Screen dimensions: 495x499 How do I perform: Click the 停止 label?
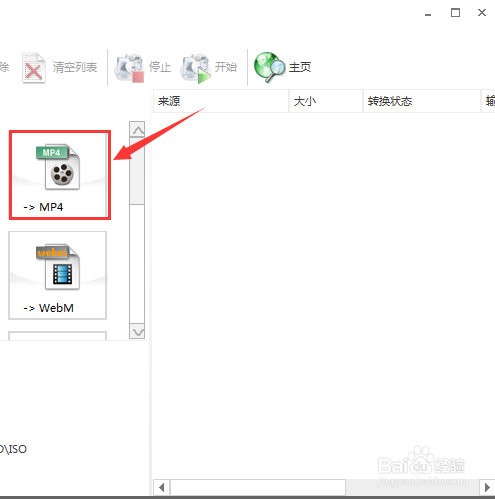click(160, 67)
